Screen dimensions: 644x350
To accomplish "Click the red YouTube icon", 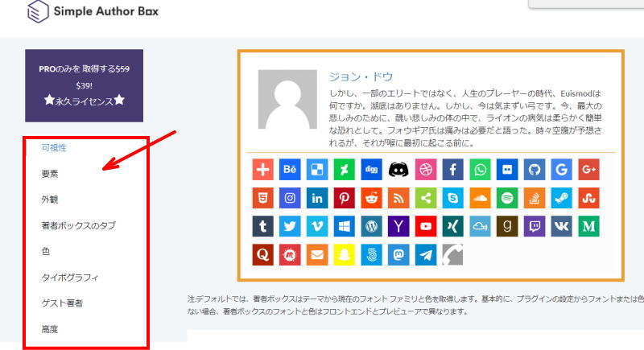I will coord(426,227).
